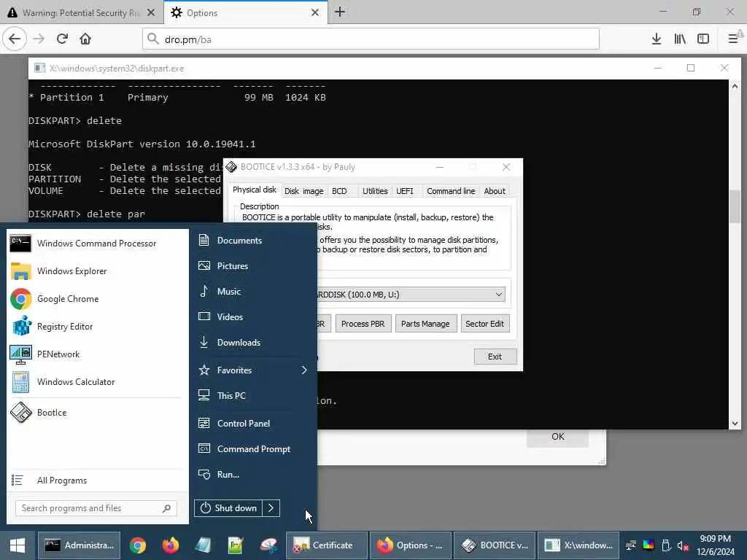Image resolution: width=747 pixels, height=560 pixels.
Task: Click the Shut down button
Action: pos(228,508)
